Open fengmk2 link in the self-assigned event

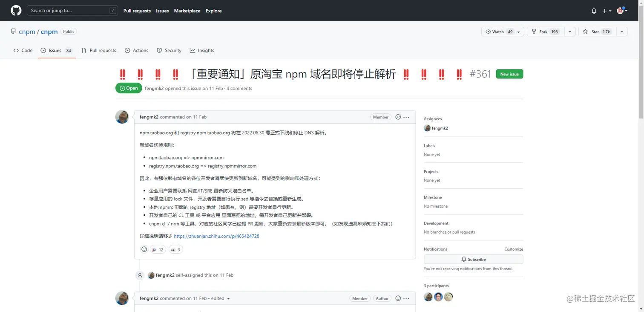pyautogui.click(x=165, y=275)
